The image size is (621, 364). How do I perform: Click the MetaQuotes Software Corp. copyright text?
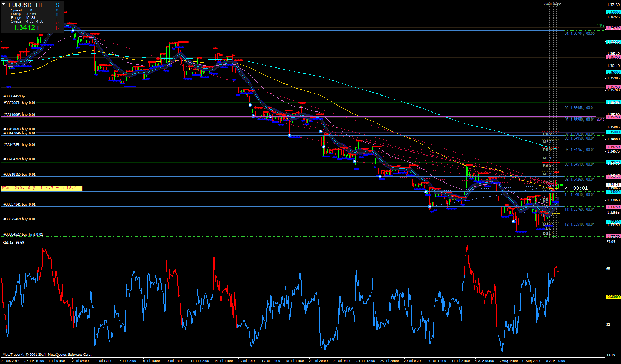(47, 355)
